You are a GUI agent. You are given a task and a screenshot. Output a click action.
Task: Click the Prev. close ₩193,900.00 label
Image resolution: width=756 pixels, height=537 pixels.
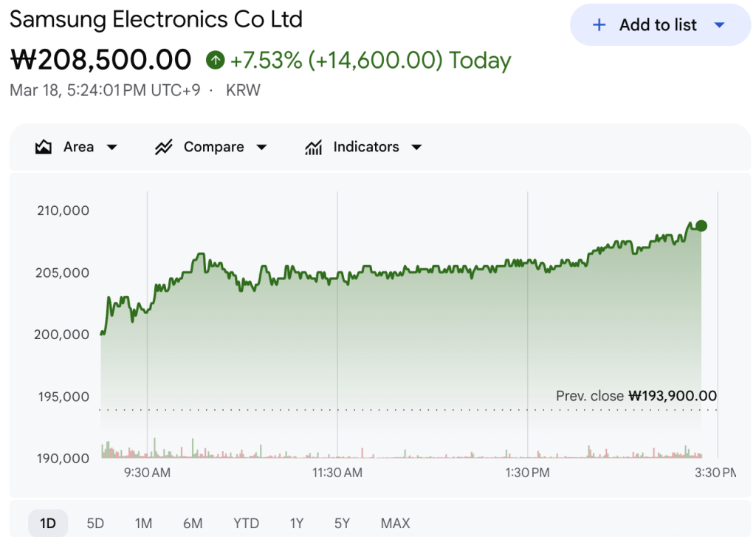pyautogui.click(x=636, y=397)
